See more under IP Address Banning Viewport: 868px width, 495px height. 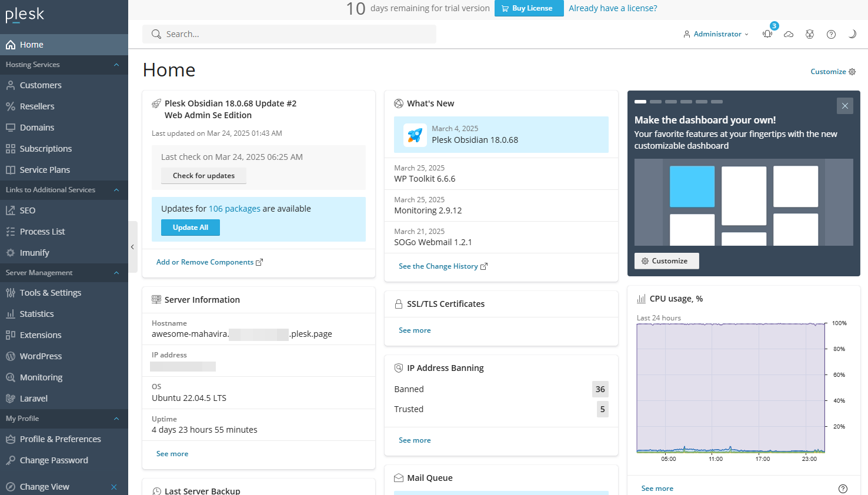[x=415, y=440]
